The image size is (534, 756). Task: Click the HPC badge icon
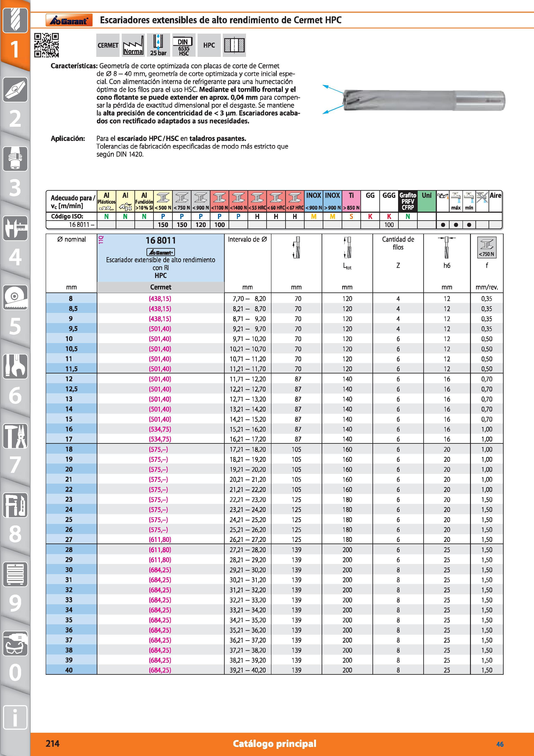click(209, 45)
